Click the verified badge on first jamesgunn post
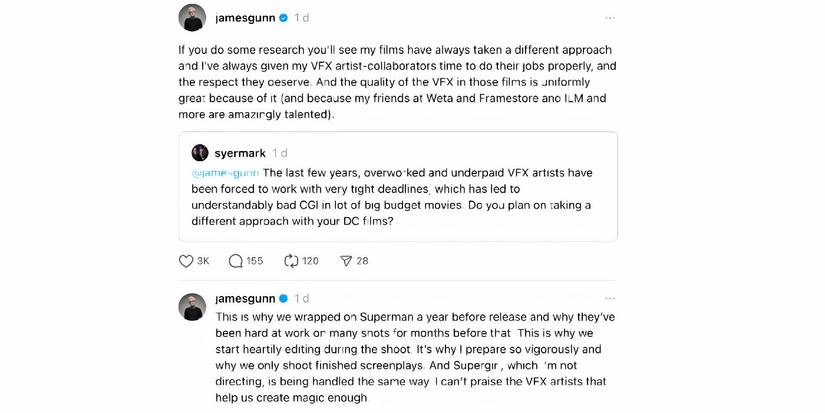This screenshot has height=413, width=825. [284, 18]
